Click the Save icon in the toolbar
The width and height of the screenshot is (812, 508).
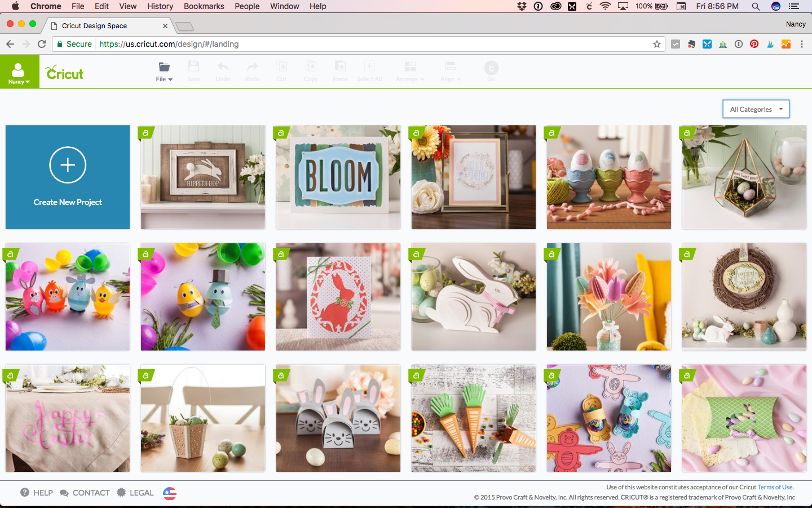click(193, 71)
